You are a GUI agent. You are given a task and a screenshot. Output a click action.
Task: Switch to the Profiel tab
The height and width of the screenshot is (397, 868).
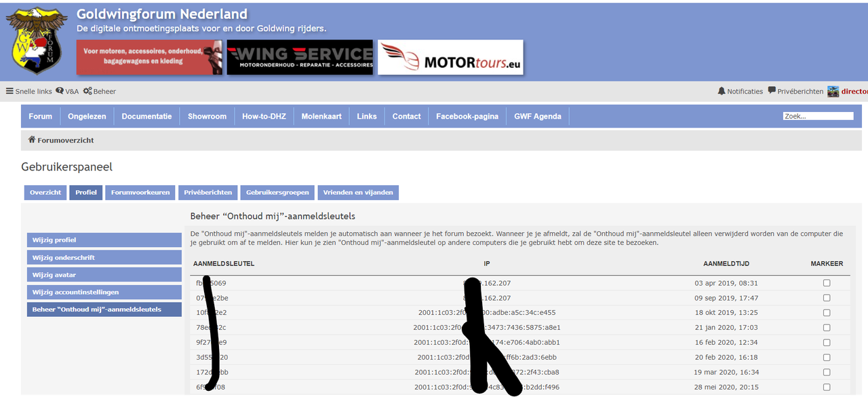pyautogui.click(x=86, y=193)
